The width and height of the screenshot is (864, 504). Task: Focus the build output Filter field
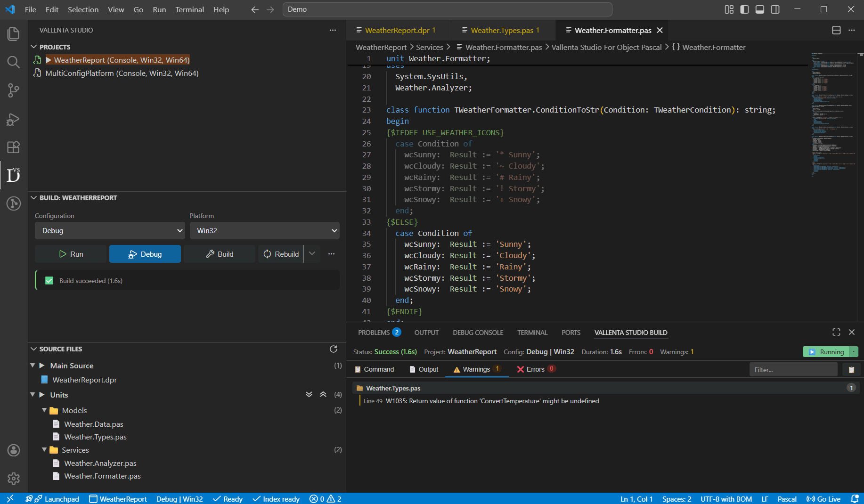(793, 370)
